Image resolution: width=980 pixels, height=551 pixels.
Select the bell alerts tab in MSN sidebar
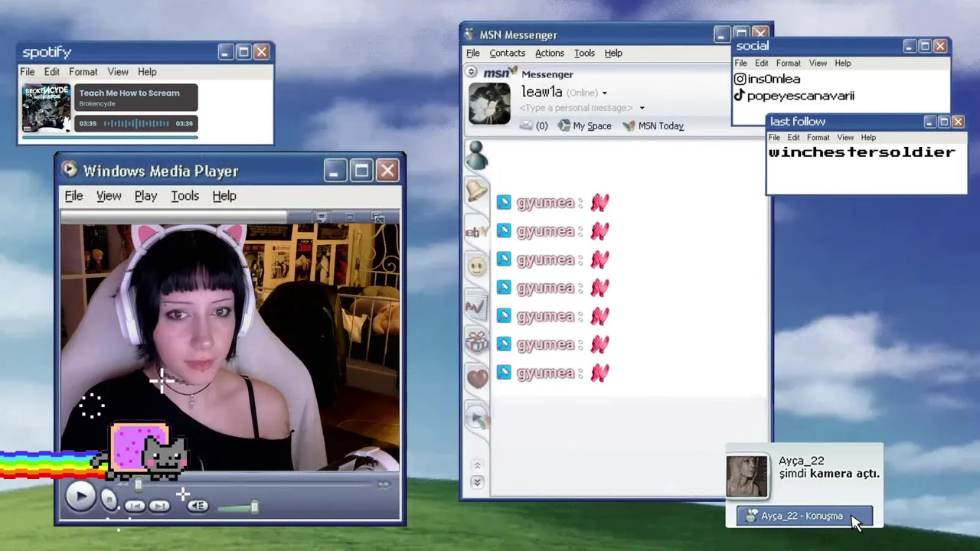[477, 192]
